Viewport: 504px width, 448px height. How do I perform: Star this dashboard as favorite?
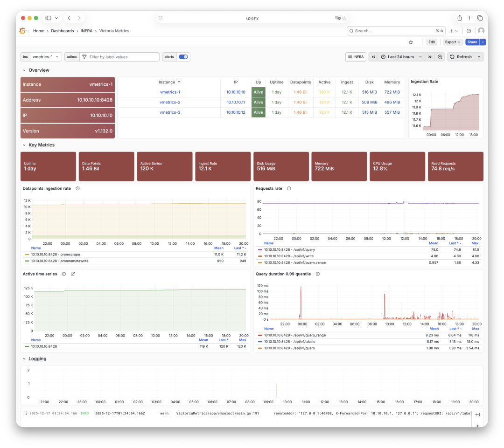[x=411, y=42]
